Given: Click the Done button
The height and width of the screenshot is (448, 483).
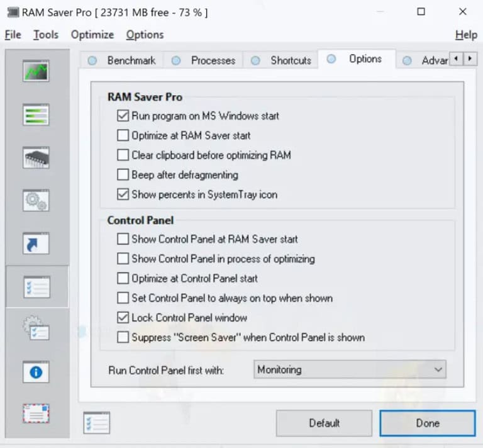Looking at the screenshot, I should (x=428, y=423).
